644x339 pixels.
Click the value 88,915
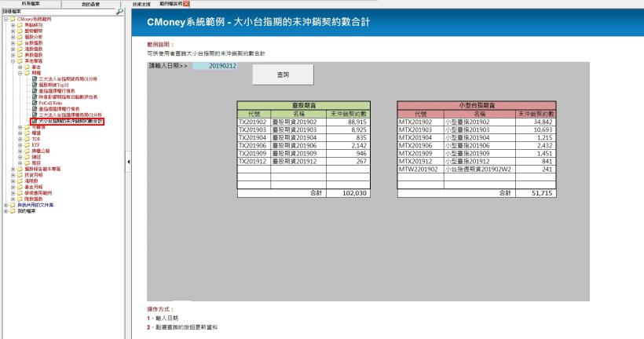point(348,122)
